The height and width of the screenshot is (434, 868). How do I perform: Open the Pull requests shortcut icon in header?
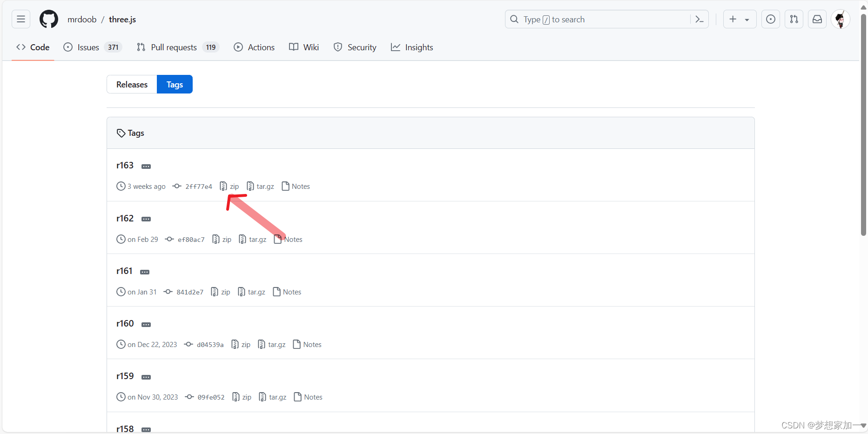(x=794, y=19)
